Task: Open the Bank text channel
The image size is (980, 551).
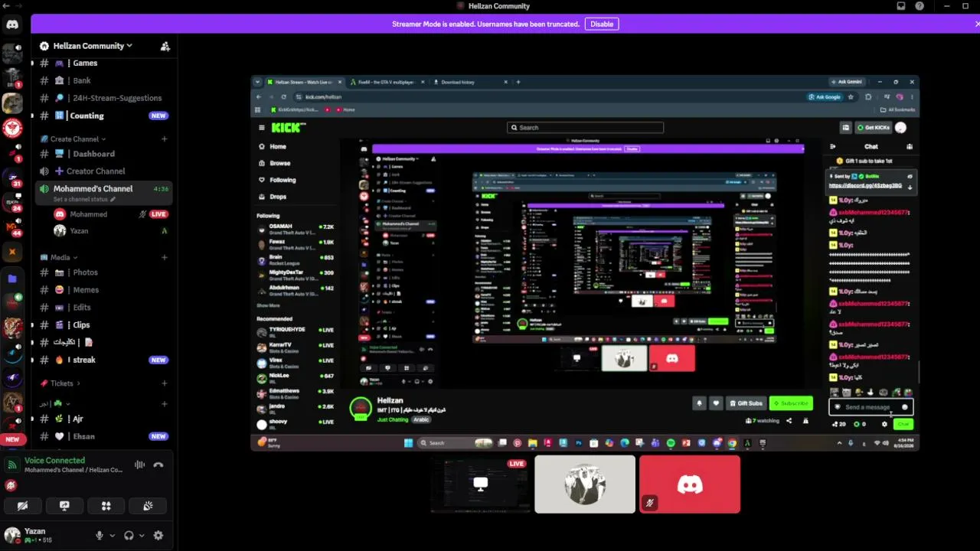Action: [103, 80]
